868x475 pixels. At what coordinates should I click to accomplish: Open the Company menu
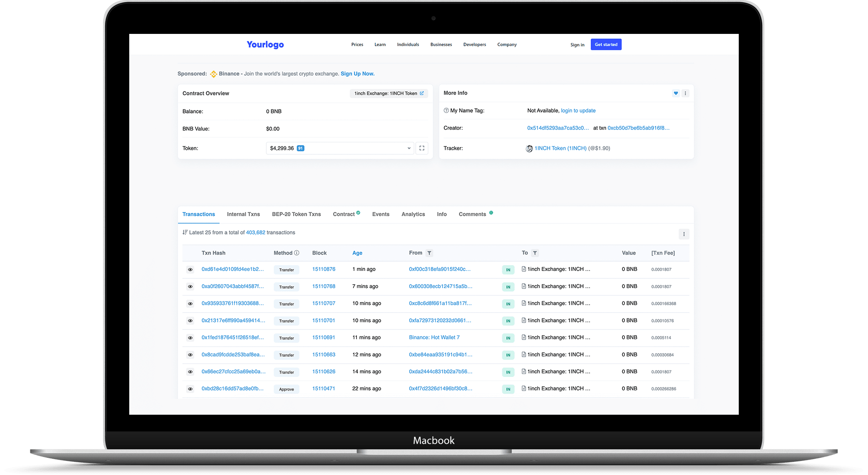click(507, 44)
